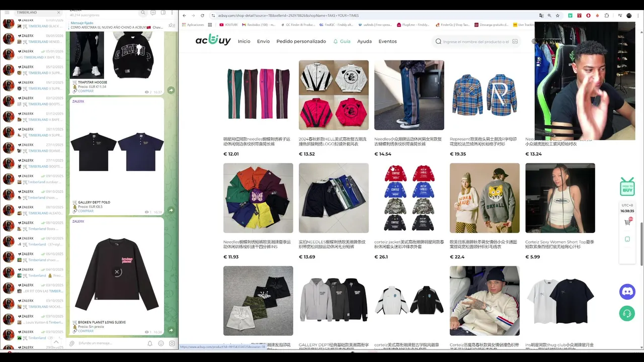Open the Needles shorts product at € 11.93
The image size is (644, 362).
(x=258, y=198)
